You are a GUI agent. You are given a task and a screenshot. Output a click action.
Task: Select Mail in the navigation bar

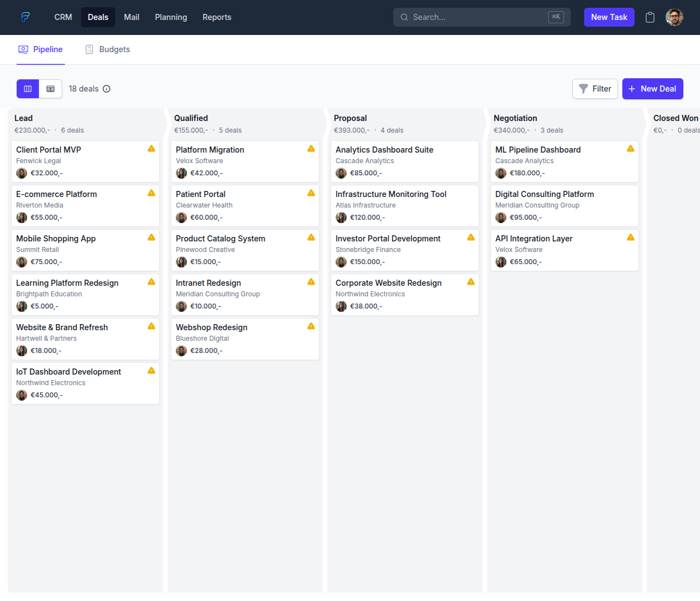131,17
